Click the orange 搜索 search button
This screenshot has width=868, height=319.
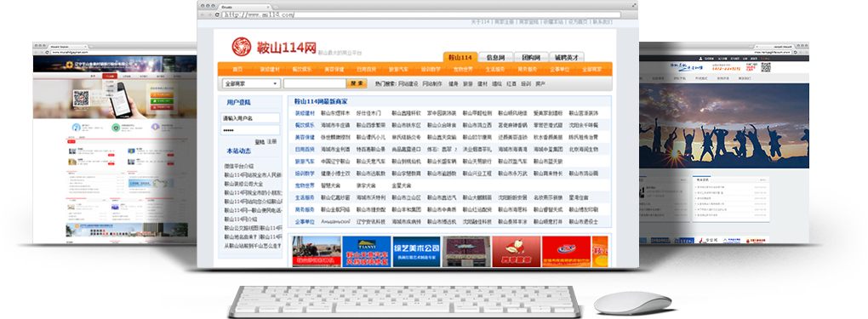click(357, 83)
